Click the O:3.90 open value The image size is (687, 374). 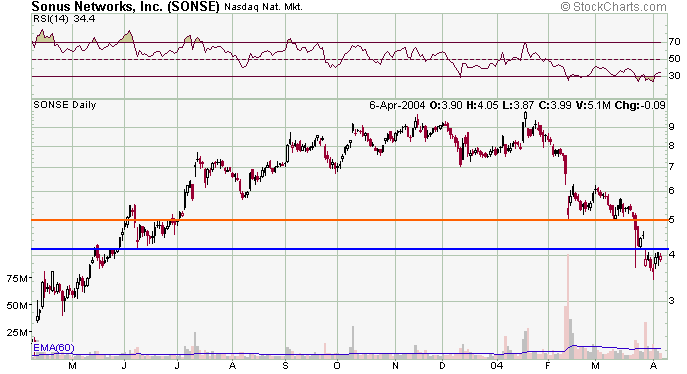[x=446, y=105]
